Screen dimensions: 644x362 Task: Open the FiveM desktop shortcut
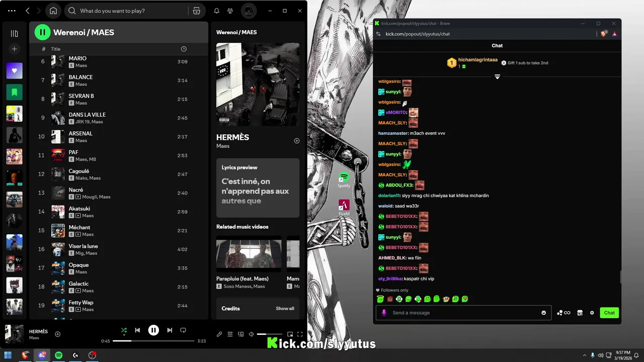344,208
